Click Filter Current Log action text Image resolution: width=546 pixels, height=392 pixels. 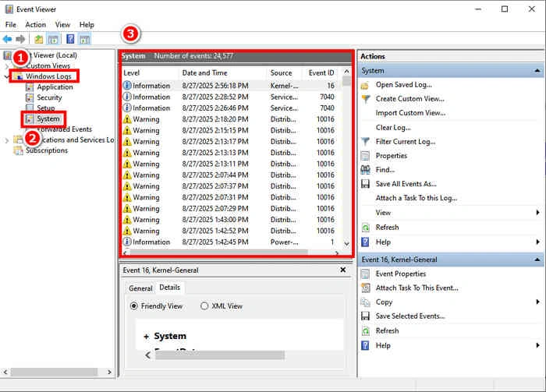pyautogui.click(x=406, y=142)
